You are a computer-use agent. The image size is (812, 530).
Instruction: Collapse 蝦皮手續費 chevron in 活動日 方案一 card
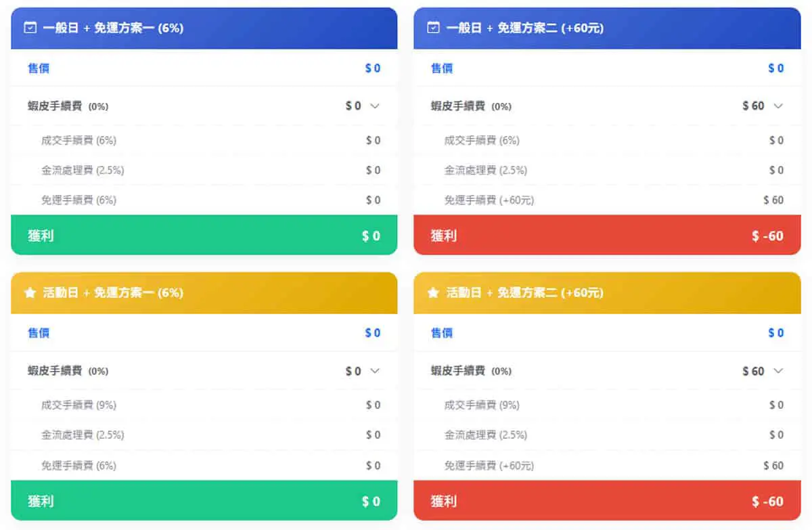coord(375,371)
